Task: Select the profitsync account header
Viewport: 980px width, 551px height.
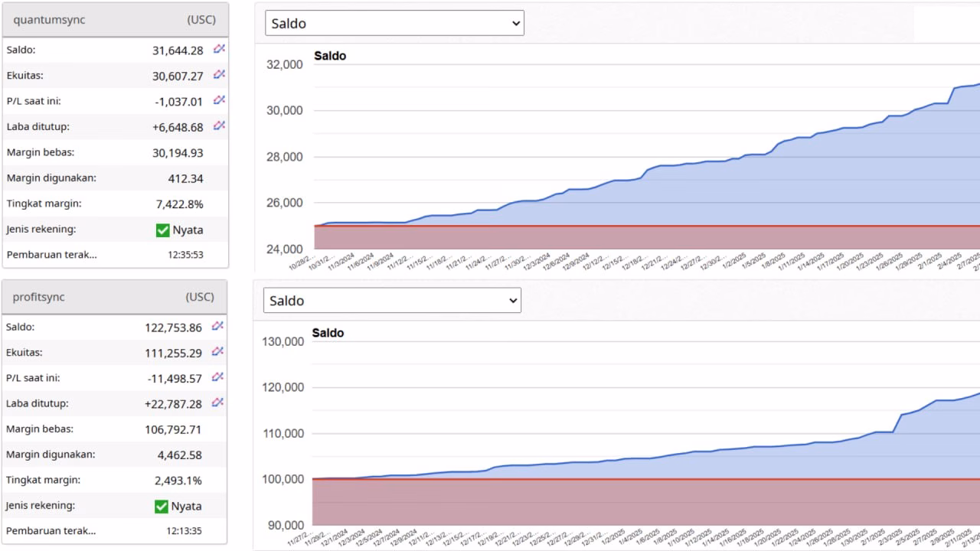Action: click(x=114, y=297)
